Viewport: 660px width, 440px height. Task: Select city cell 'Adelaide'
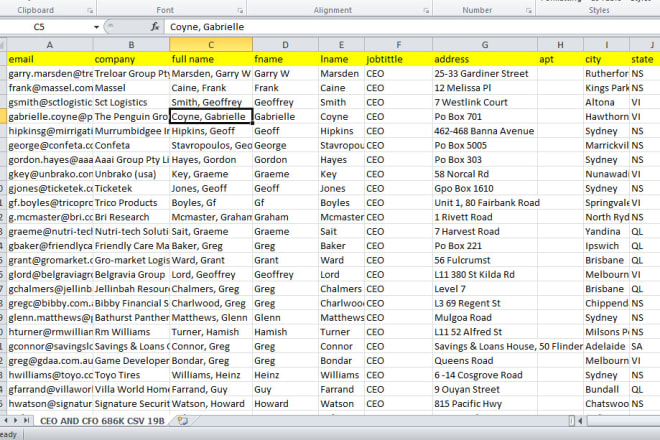pyautogui.click(x=607, y=346)
